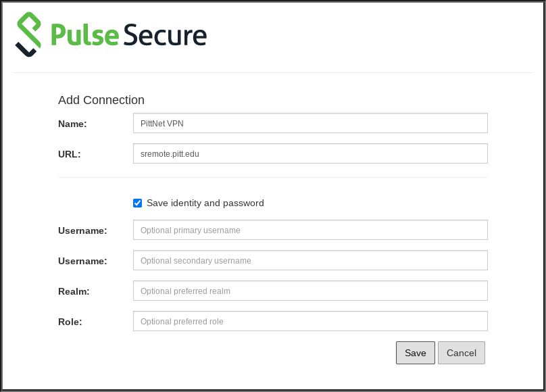The image size is (546, 392).
Task: Save the new connection
Action: [x=416, y=353]
